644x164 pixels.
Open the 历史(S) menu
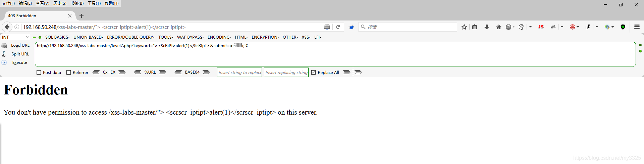pyautogui.click(x=60, y=3)
